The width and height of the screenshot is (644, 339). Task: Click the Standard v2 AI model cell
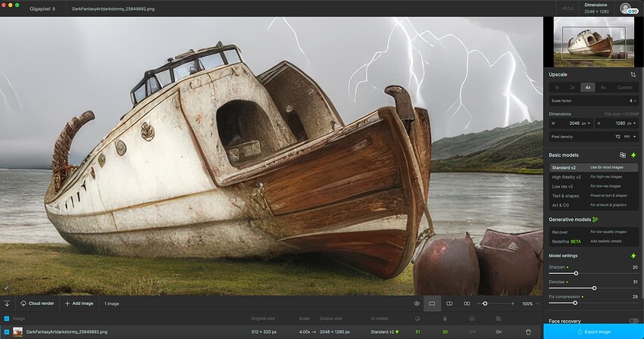tap(385, 331)
